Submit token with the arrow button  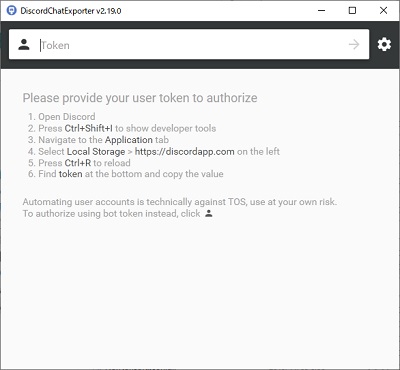[354, 44]
